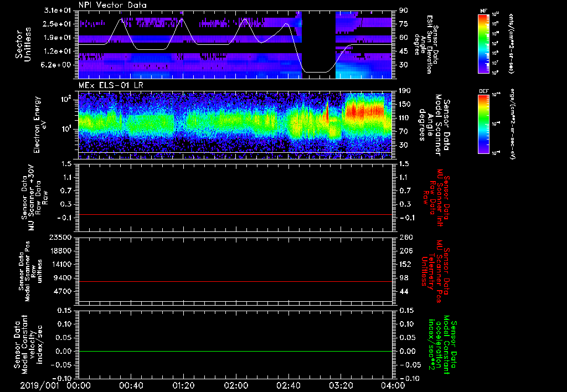Click the '190' scanner angle axis value
The image size is (567, 392).
(405, 90)
